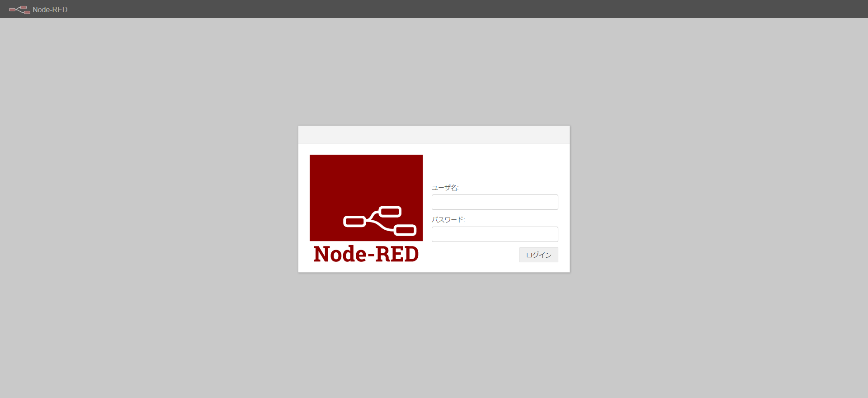The image size is (868, 398).
Task: Focus the ユーザ名 input field
Action: click(495, 202)
